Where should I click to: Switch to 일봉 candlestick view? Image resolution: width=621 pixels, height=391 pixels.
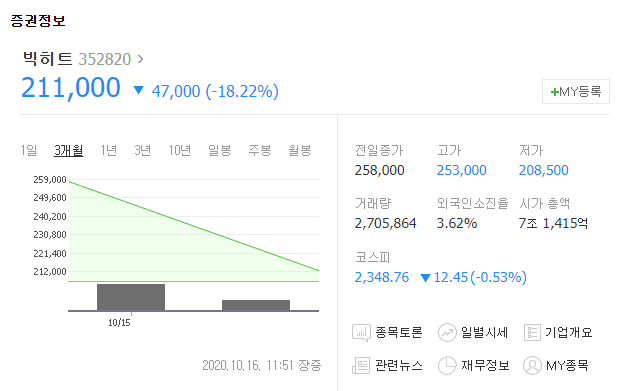pyautogui.click(x=220, y=151)
